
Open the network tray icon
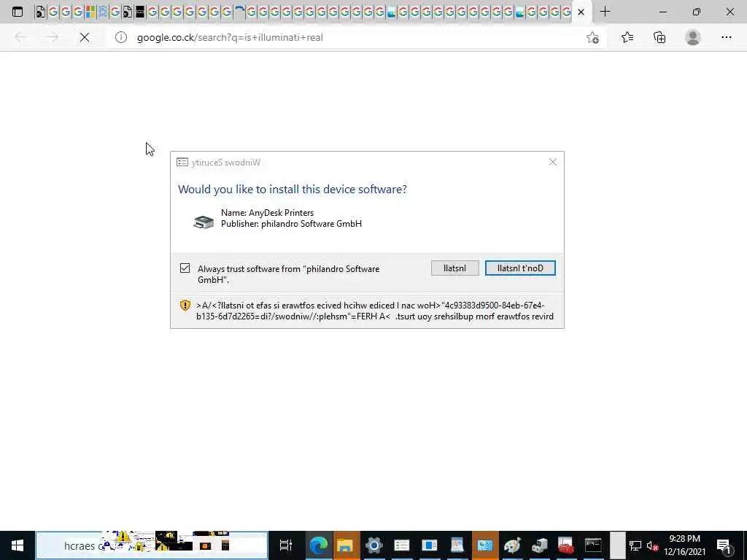coord(635,545)
